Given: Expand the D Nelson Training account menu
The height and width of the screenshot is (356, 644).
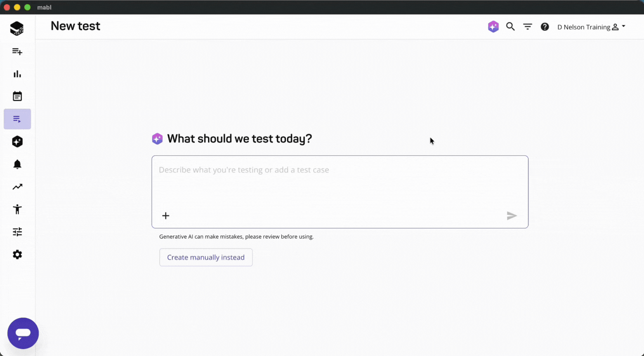Looking at the screenshot, I should 591,27.
